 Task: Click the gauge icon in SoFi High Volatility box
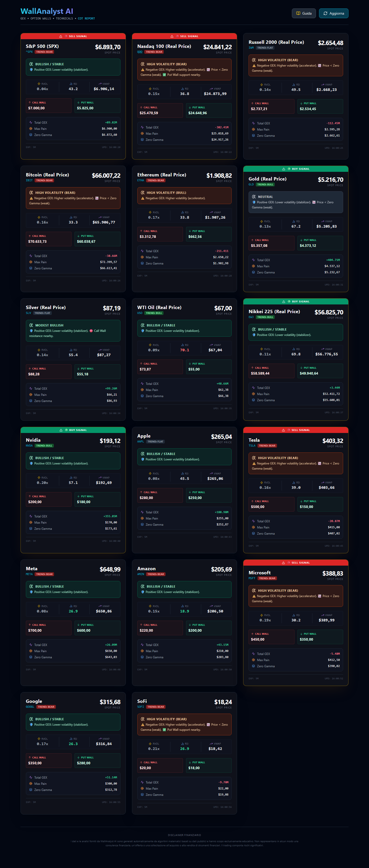point(142,719)
